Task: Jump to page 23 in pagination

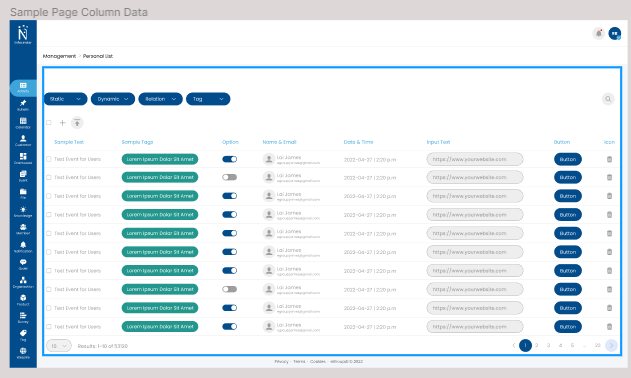Action: 598,345
